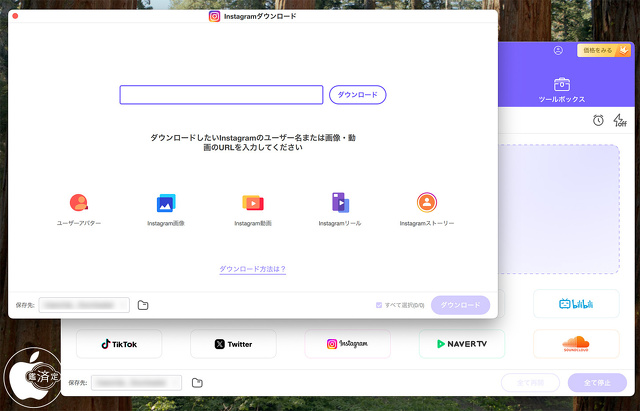Toggle the lightning acceleration off switch
Viewport: 640px width, 411px height.
619,120
